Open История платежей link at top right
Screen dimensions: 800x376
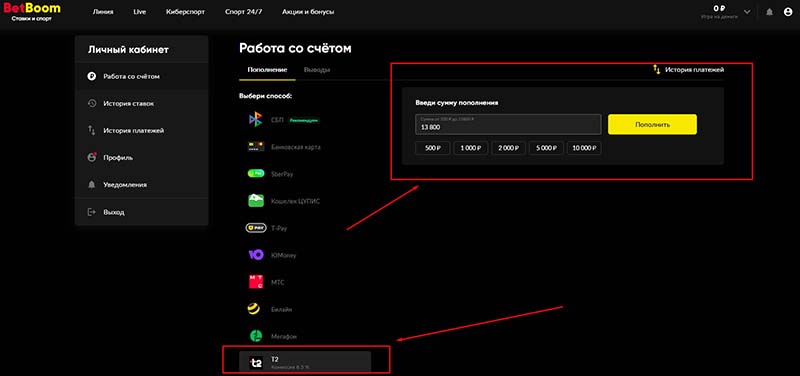click(694, 69)
